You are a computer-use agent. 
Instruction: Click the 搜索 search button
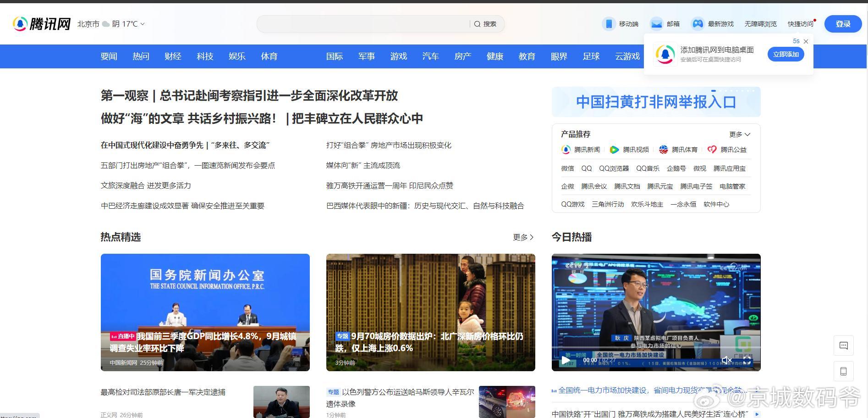(x=486, y=24)
